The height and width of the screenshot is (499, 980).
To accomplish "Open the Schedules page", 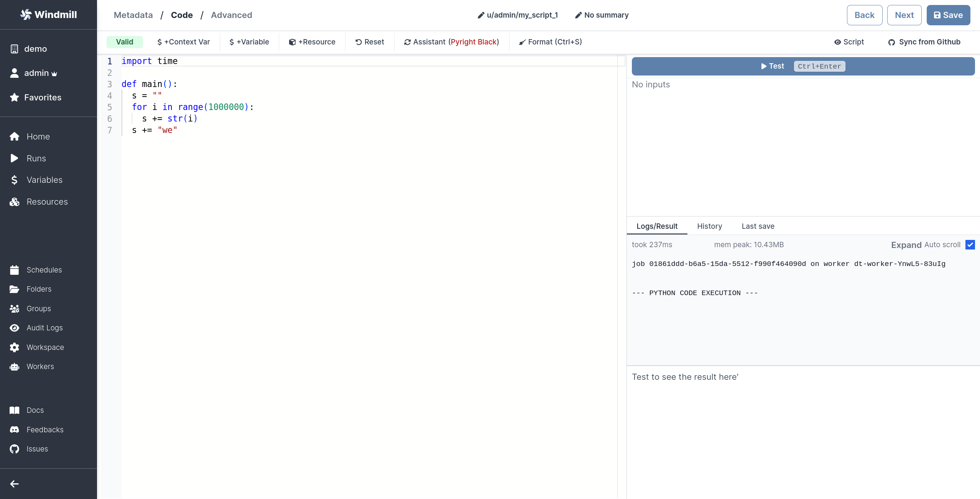I will [x=44, y=270].
